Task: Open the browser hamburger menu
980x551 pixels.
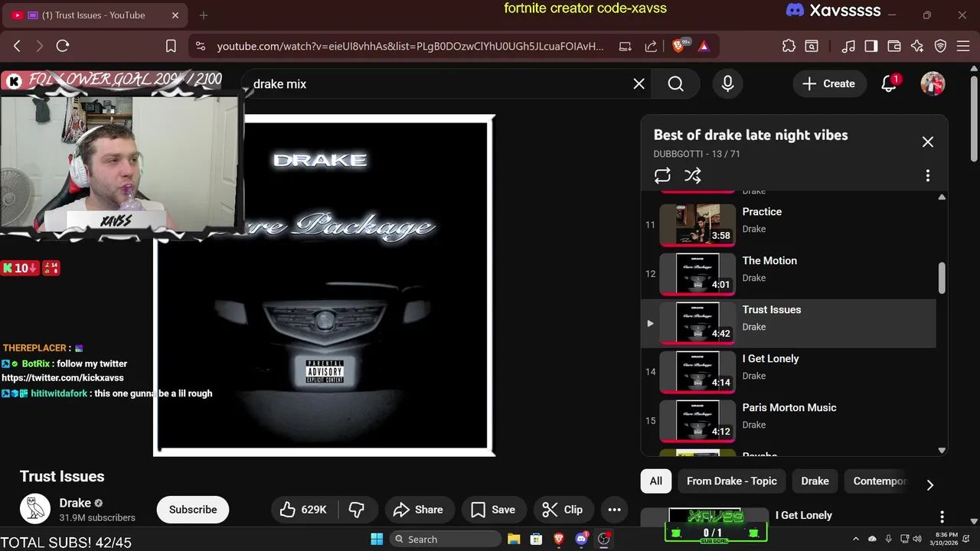Action: pos(963,46)
